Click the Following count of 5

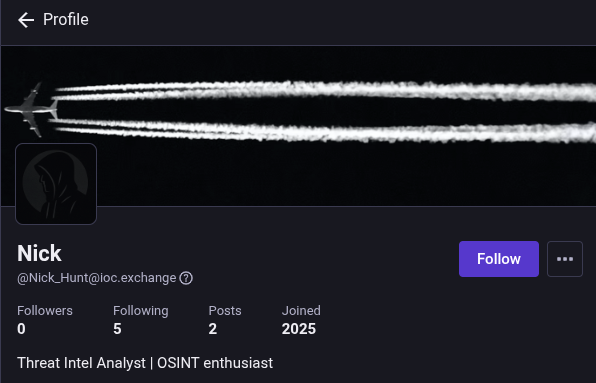point(117,329)
